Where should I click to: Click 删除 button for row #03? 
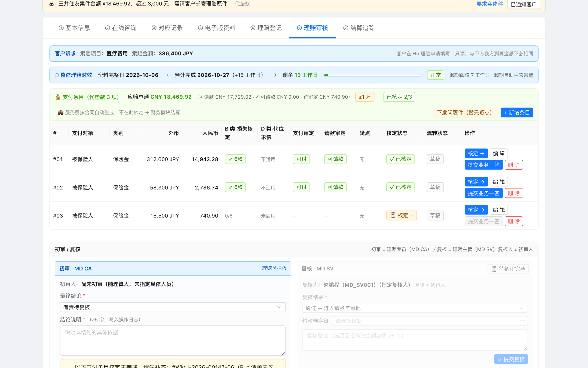coord(514,221)
